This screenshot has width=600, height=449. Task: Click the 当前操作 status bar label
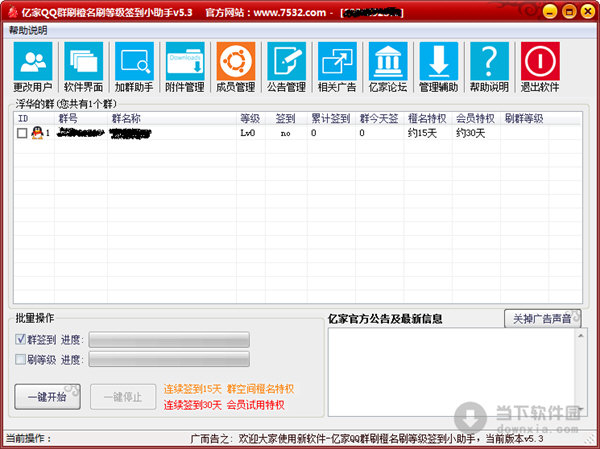29,439
